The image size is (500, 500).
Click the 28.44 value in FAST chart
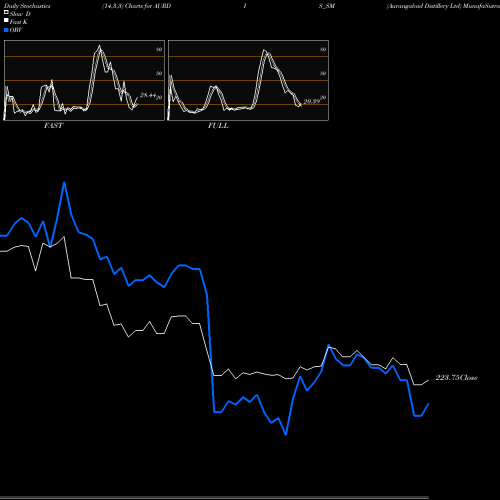(148, 95)
